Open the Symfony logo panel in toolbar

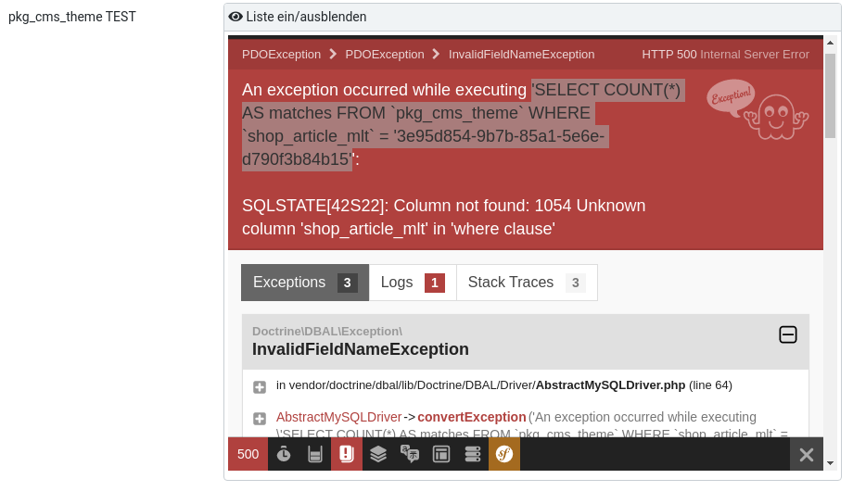tap(504, 454)
